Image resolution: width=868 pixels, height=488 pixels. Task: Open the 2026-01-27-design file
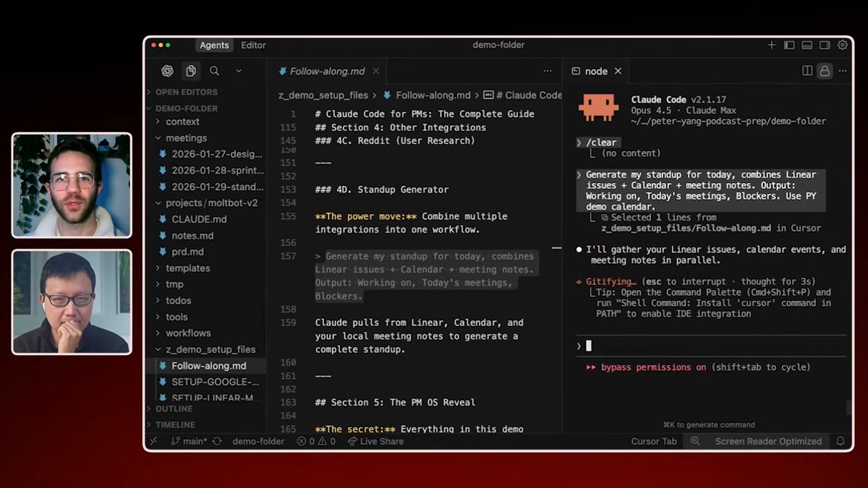[216, 154]
